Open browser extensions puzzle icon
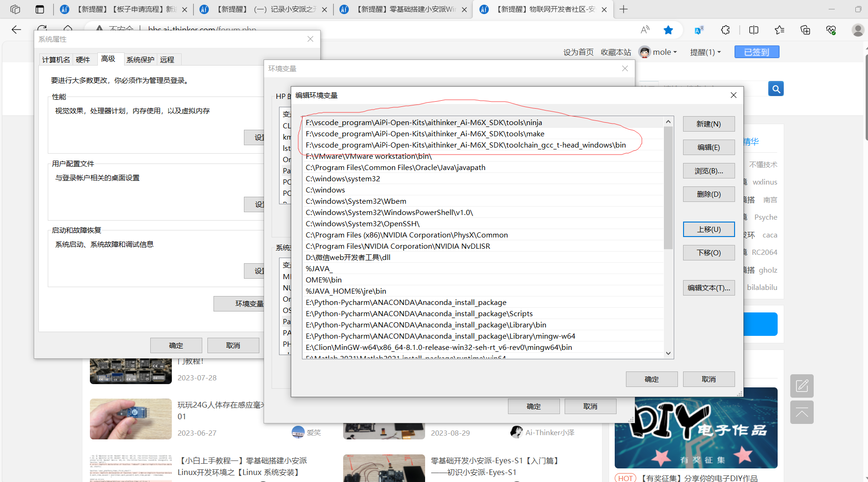Viewport: 868px width, 482px height. pos(725,30)
